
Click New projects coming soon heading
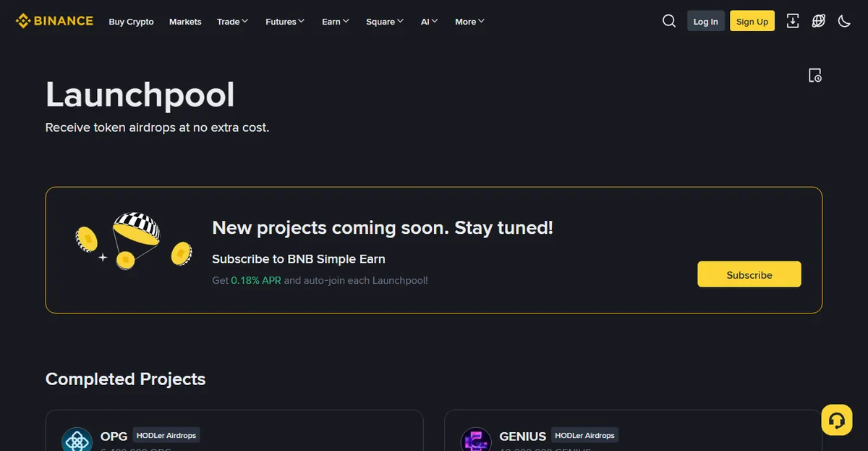point(383,228)
